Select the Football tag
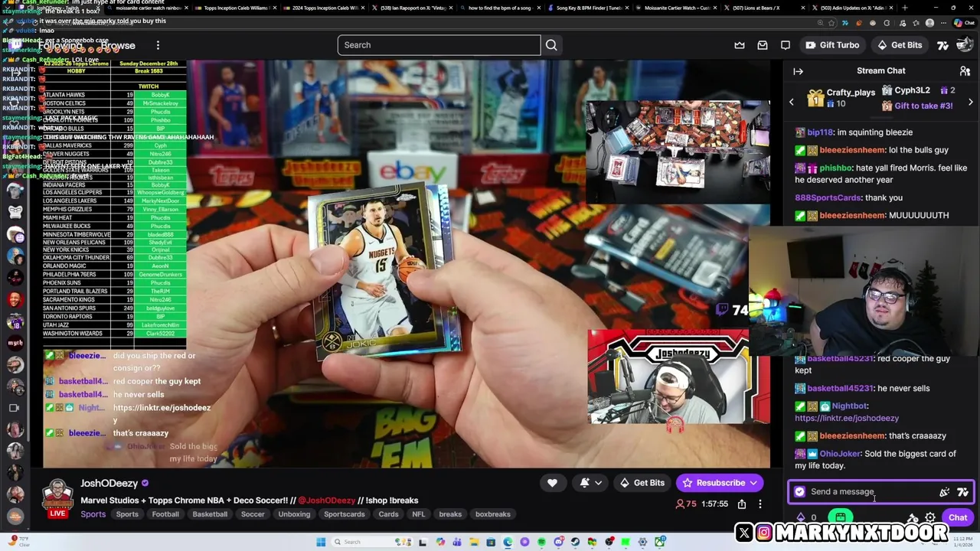 tap(165, 514)
